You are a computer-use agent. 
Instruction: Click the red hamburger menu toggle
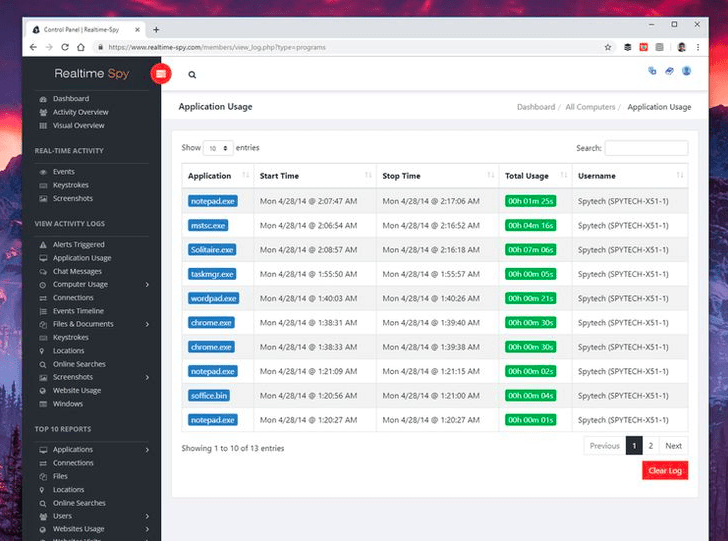click(x=161, y=74)
